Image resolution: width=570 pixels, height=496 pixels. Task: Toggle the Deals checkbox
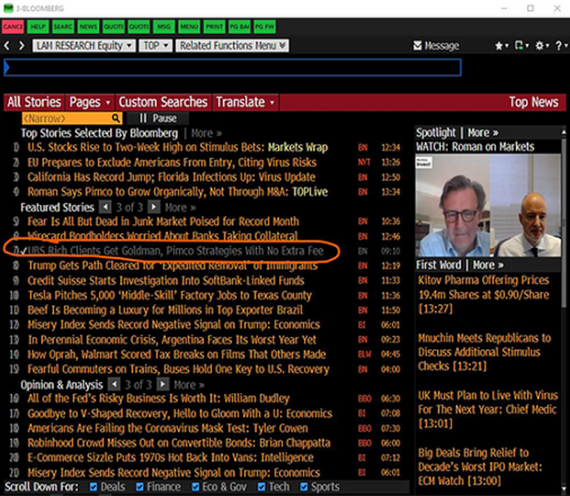coord(93,487)
